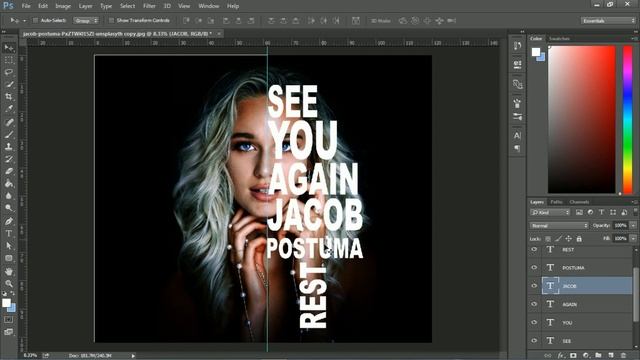Select the Brush tool
This screenshot has width=640, height=360.
click(9, 134)
